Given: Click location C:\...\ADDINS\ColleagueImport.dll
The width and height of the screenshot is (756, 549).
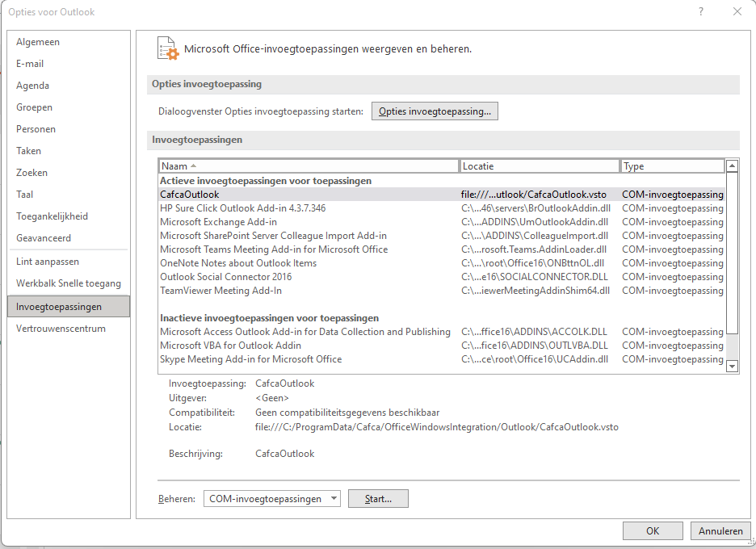Looking at the screenshot, I should pyautogui.click(x=535, y=236).
